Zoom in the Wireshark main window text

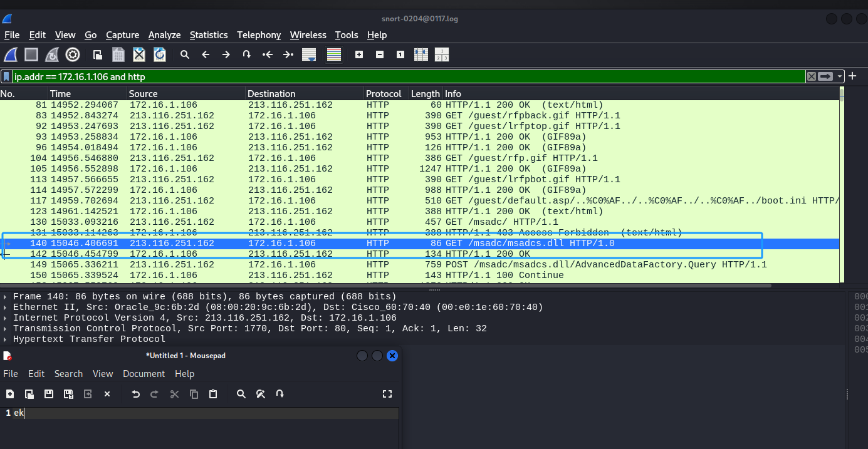click(359, 54)
